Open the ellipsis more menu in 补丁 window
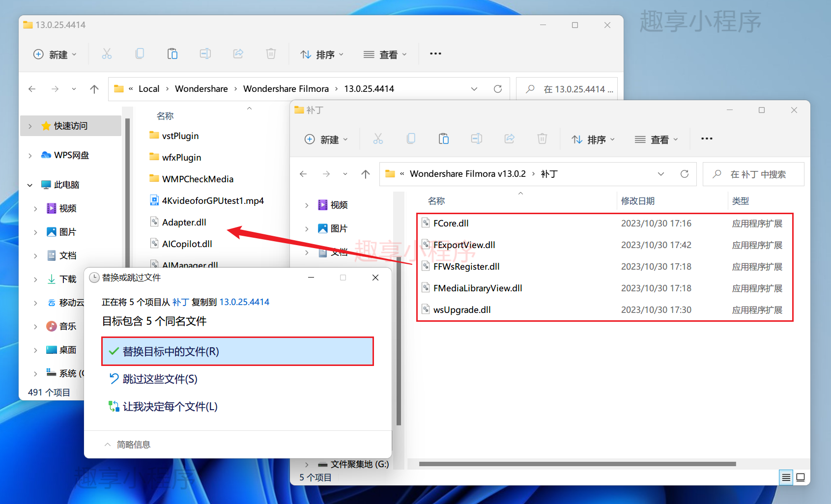Viewport: 831px width, 504px height. pyautogui.click(x=707, y=139)
